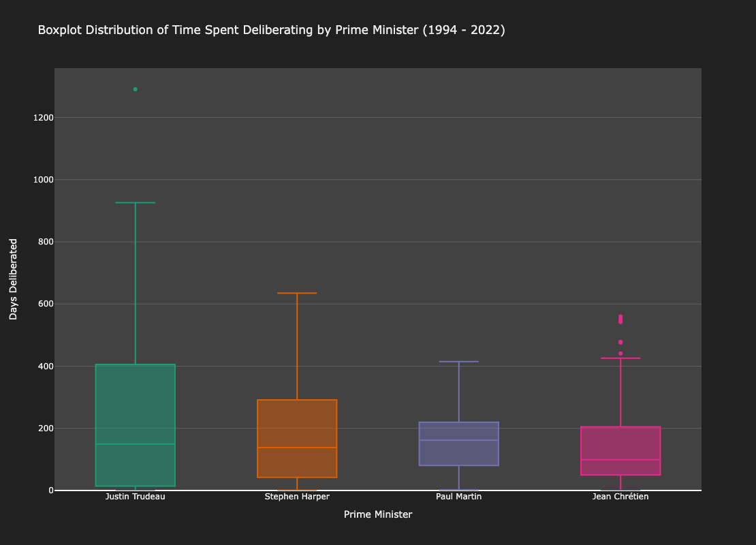This screenshot has width=756, height=545.
Task: Click the Prime Minister axis title
Action: pyautogui.click(x=378, y=514)
